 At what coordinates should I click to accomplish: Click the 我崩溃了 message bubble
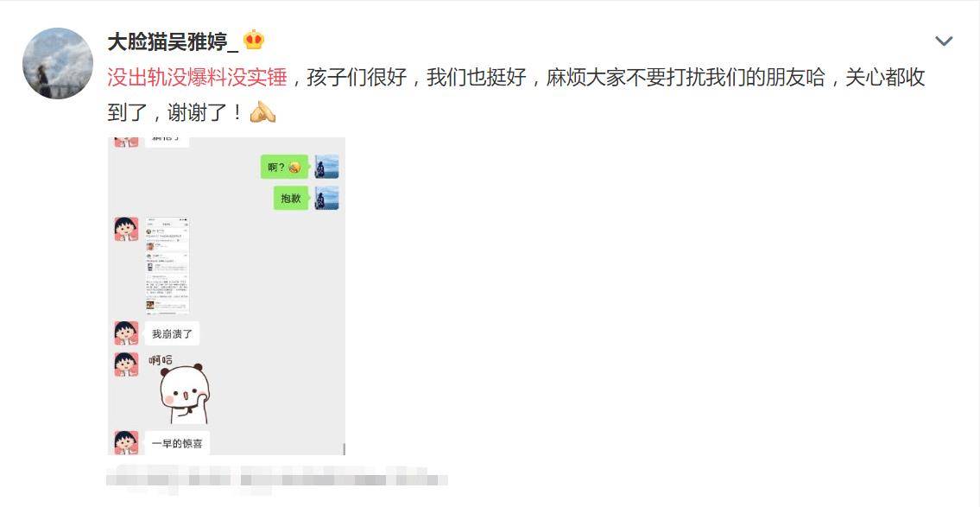coord(172,334)
